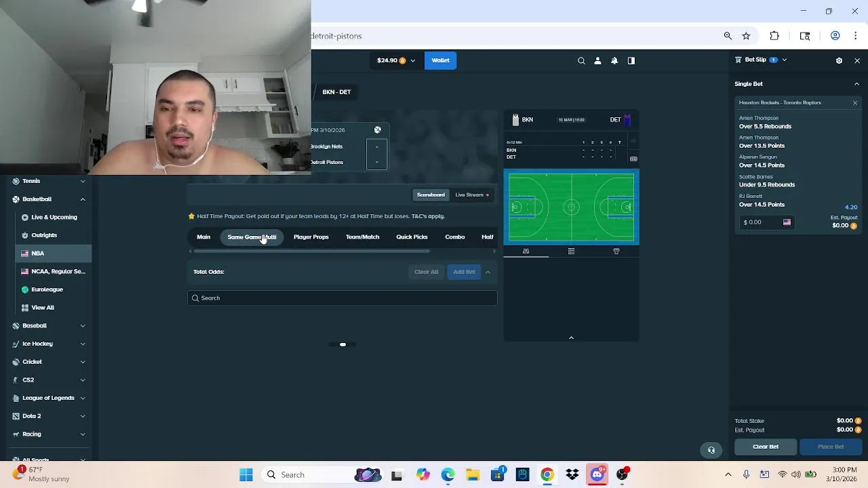
Task: Bookmark this page with star icon
Action: click(x=746, y=36)
